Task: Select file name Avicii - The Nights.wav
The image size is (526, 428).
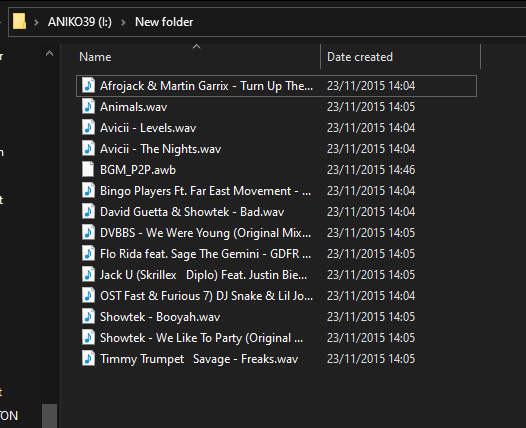Action: pyautogui.click(x=160, y=149)
